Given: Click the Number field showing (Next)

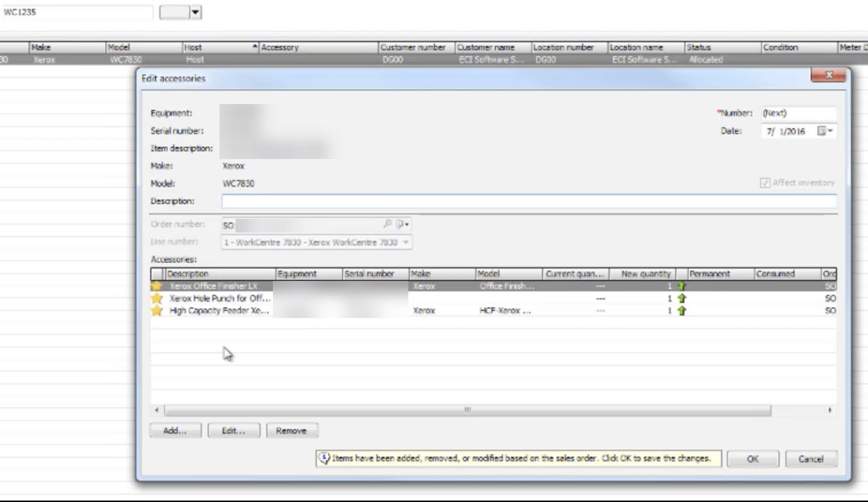Looking at the screenshot, I should point(797,113).
